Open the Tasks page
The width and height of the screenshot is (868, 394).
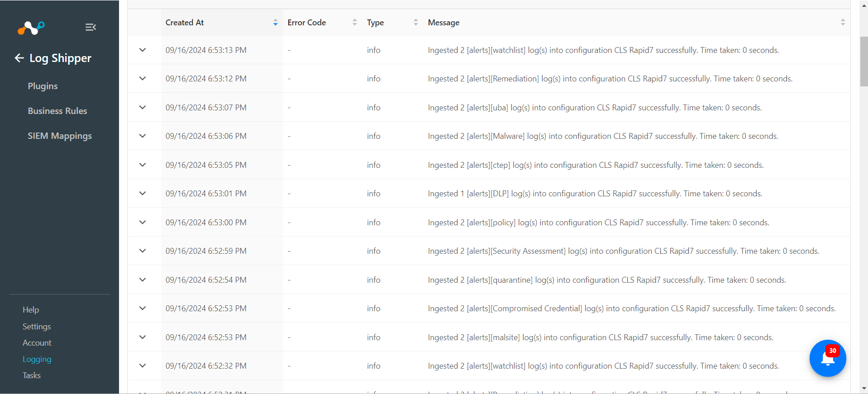point(32,375)
